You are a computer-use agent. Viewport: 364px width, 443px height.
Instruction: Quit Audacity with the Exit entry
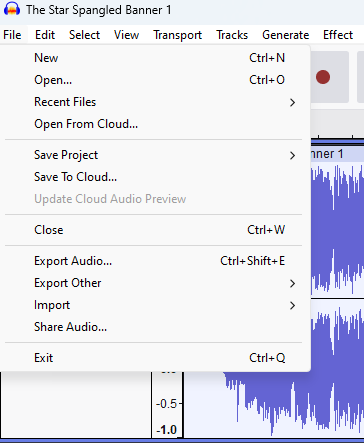155,358
